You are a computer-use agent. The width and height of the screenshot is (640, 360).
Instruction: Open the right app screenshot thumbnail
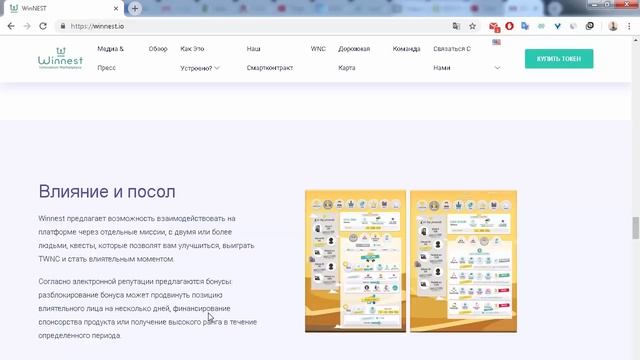coord(463,261)
